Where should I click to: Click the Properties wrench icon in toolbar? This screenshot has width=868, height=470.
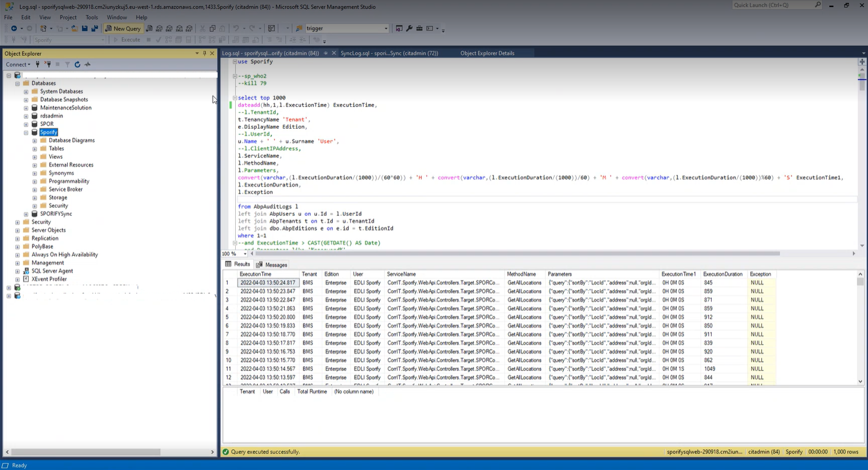(409, 28)
